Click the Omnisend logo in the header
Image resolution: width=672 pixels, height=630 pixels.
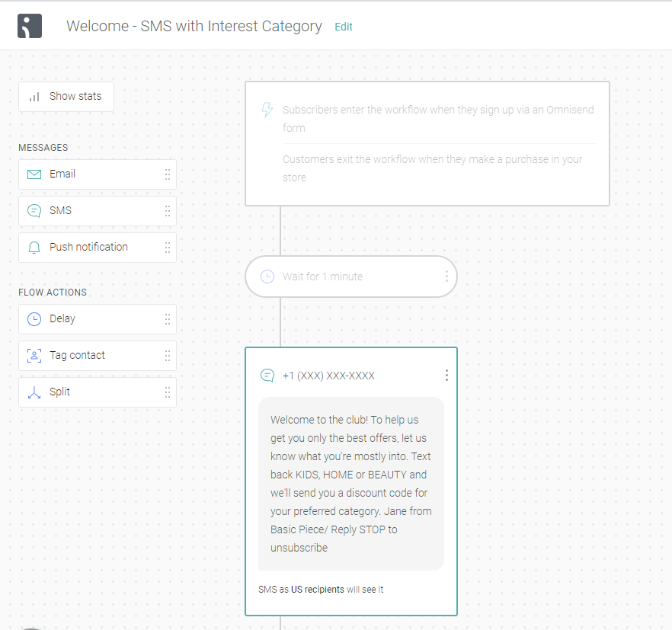[30, 26]
